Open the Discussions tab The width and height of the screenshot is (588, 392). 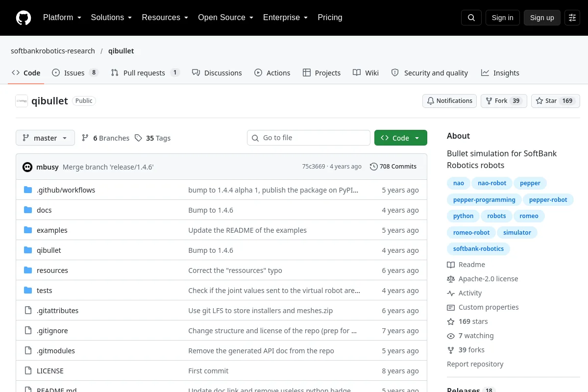tap(217, 73)
